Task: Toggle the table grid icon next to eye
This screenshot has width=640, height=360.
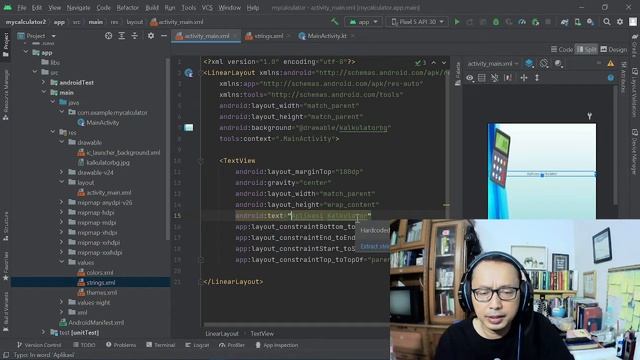Action: (x=482, y=78)
